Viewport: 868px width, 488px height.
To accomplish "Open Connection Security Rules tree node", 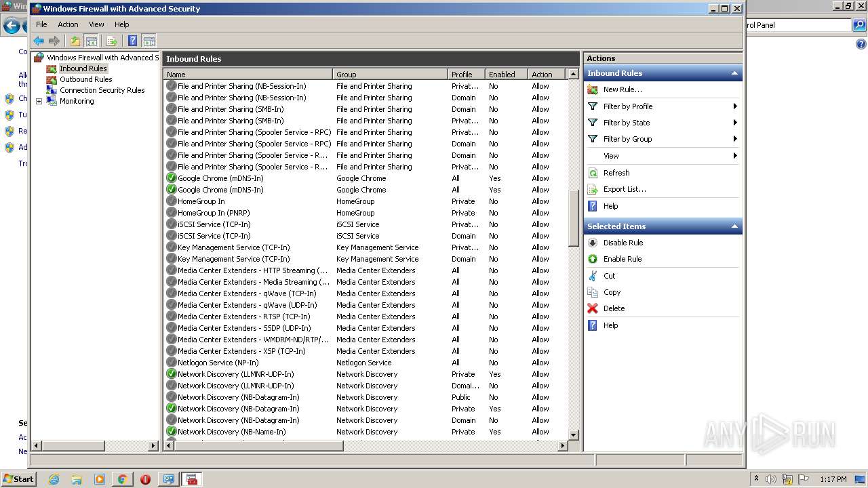I will (102, 90).
